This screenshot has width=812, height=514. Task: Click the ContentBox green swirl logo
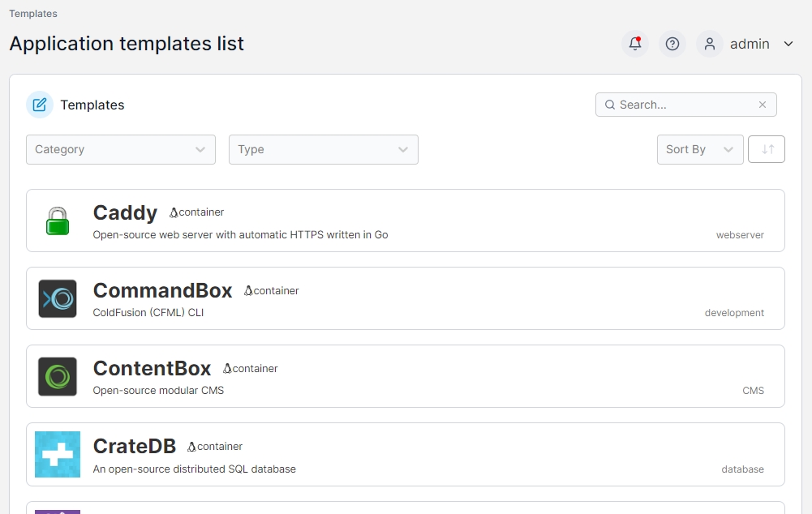pyautogui.click(x=58, y=376)
